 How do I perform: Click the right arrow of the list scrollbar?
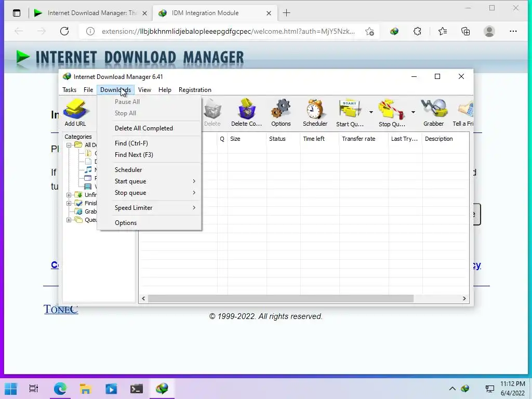(x=464, y=299)
